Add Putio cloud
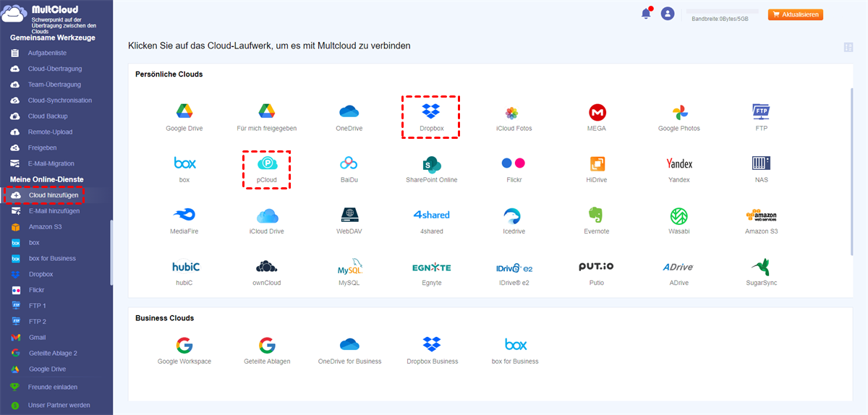The height and width of the screenshot is (415, 868). pyautogui.click(x=597, y=273)
